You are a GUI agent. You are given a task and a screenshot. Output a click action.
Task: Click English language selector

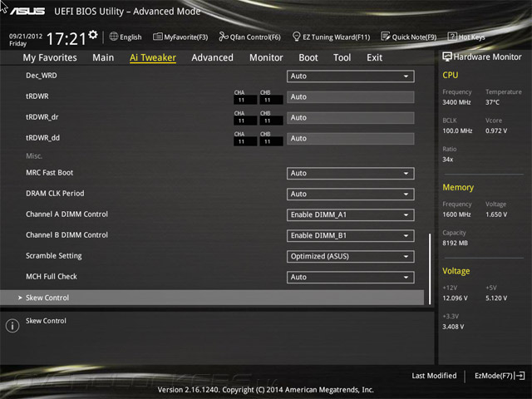131,37
